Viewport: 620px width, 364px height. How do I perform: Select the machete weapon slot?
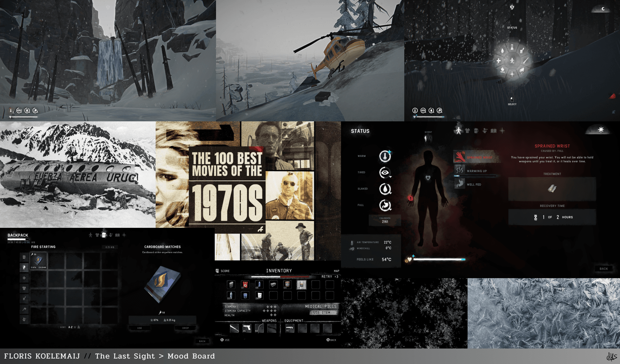coord(234,328)
